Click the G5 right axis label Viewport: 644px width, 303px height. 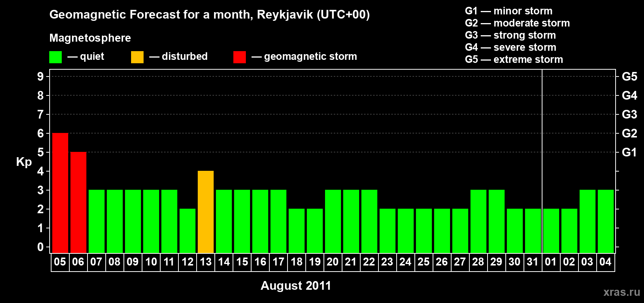tap(630, 77)
